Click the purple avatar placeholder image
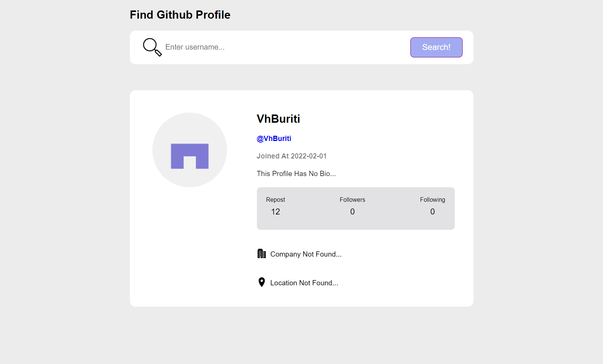The height and width of the screenshot is (364, 603). coord(189,156)
